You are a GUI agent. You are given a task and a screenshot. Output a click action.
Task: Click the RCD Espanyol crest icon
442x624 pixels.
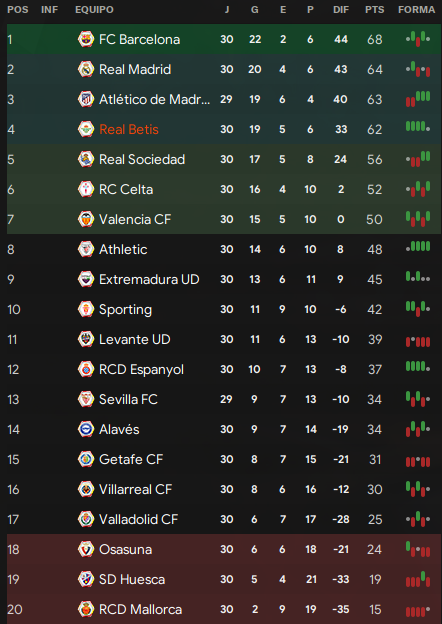pos(86,369)
